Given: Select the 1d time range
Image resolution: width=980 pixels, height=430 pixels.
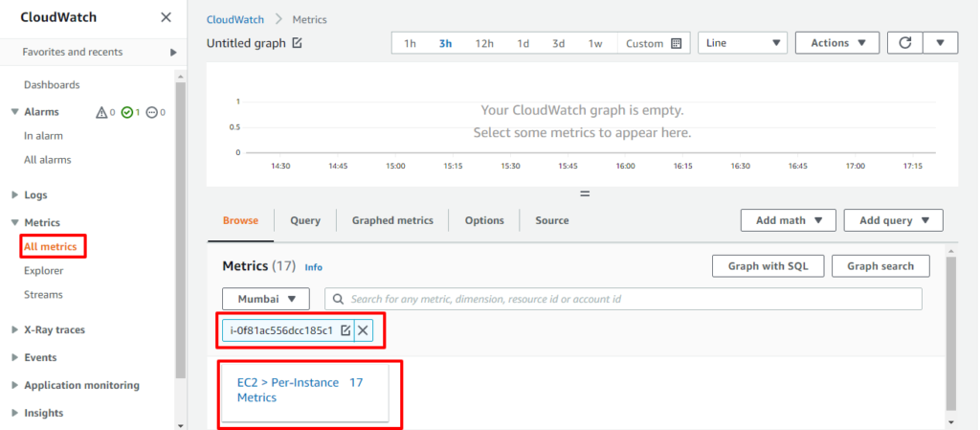Looking at the screenshot, I should click(x=523, y=43).
